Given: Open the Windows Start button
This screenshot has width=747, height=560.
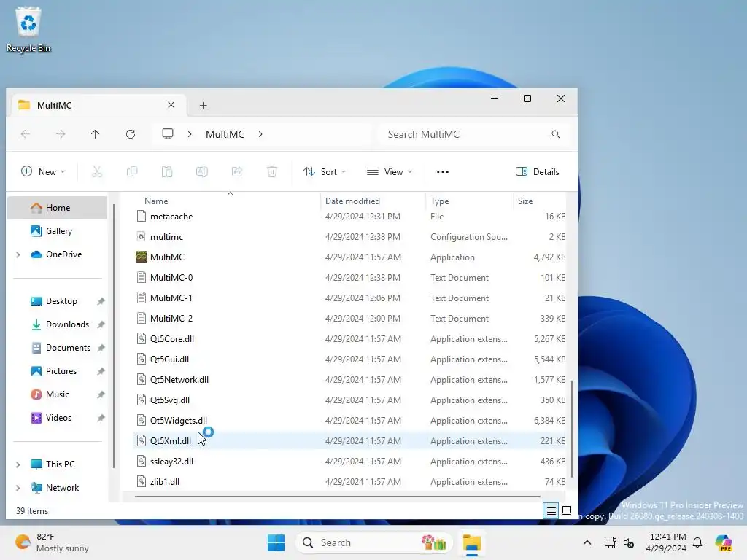Looking at the screenshot, I should click(276, 542).
